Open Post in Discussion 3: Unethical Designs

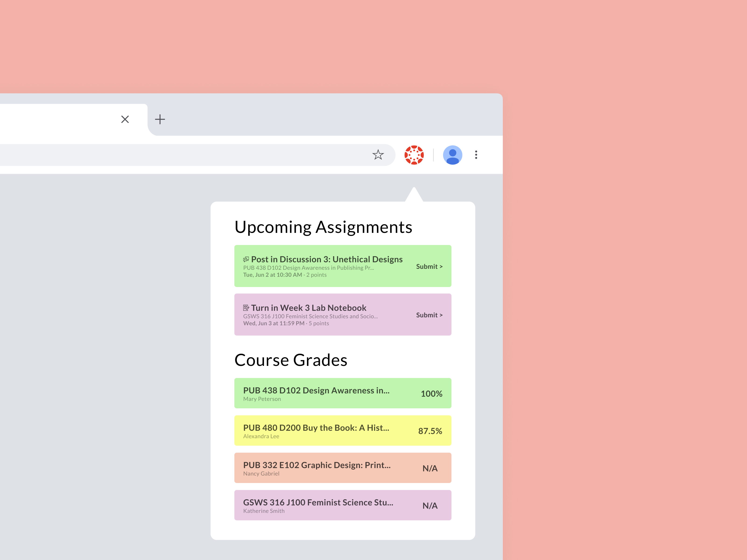327,259
